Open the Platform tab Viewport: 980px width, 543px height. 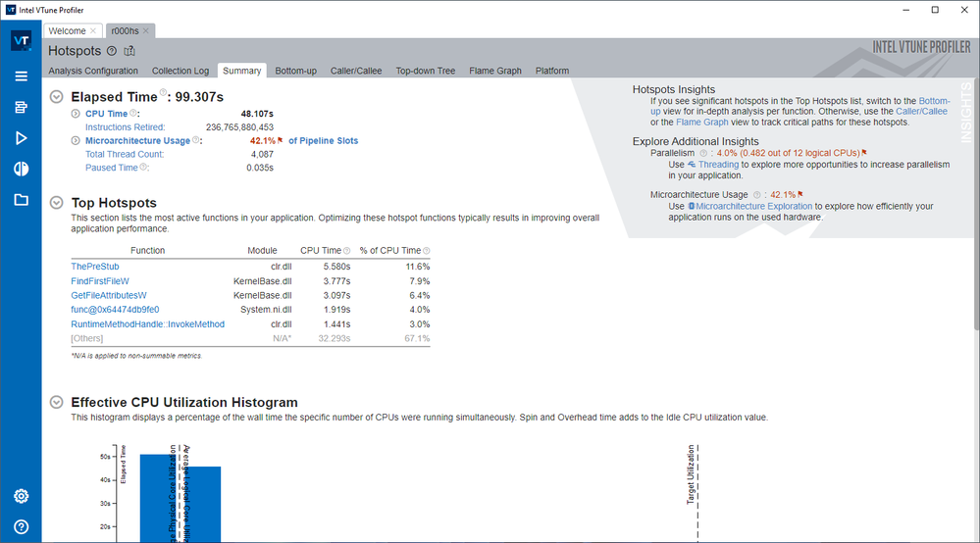point(552,71)
